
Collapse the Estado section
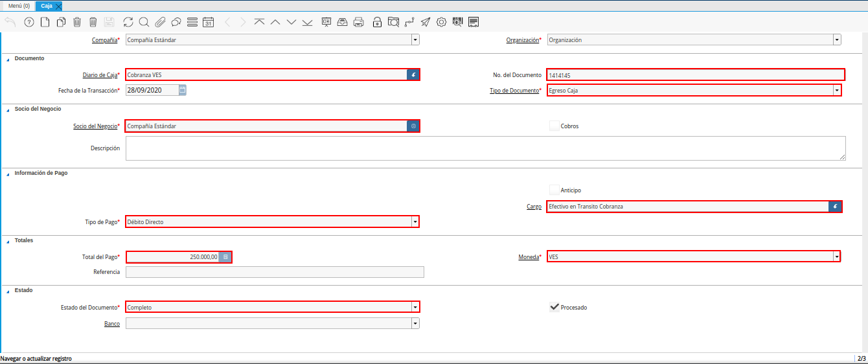coord(8,291)
